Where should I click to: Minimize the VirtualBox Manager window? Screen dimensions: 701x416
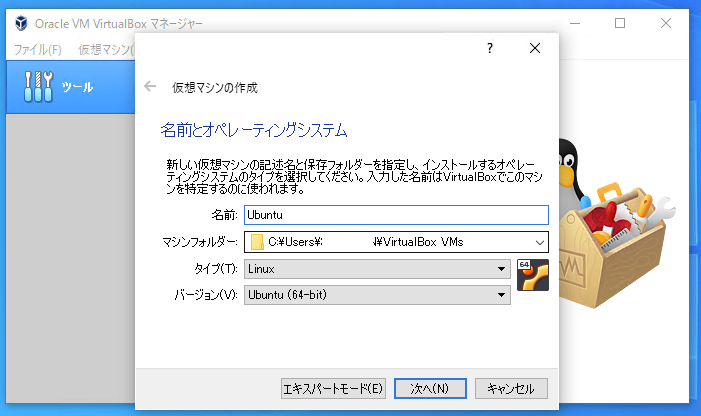pos(575,23)
